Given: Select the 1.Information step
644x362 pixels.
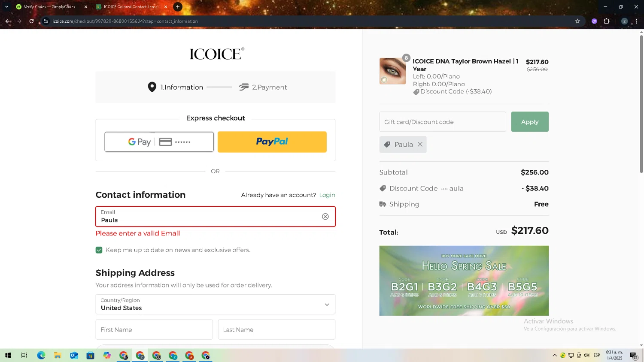Looking at the screenshot, I should tap(182, 87).
